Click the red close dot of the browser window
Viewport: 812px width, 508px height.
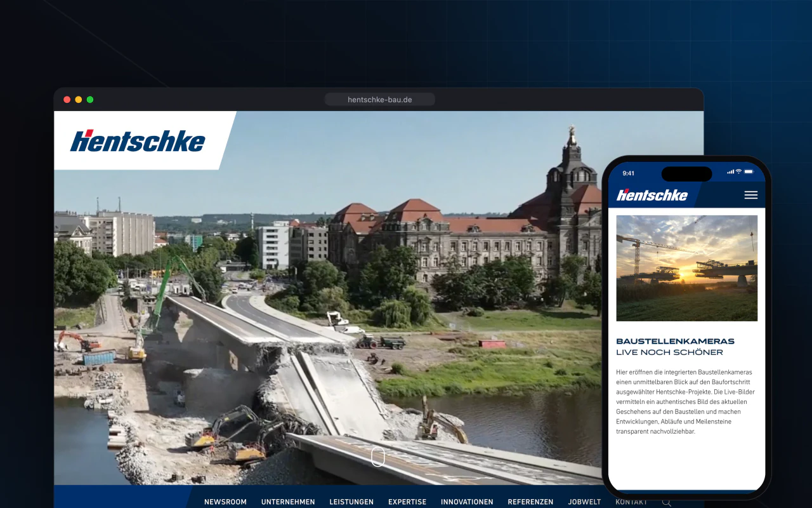[67, 100]
